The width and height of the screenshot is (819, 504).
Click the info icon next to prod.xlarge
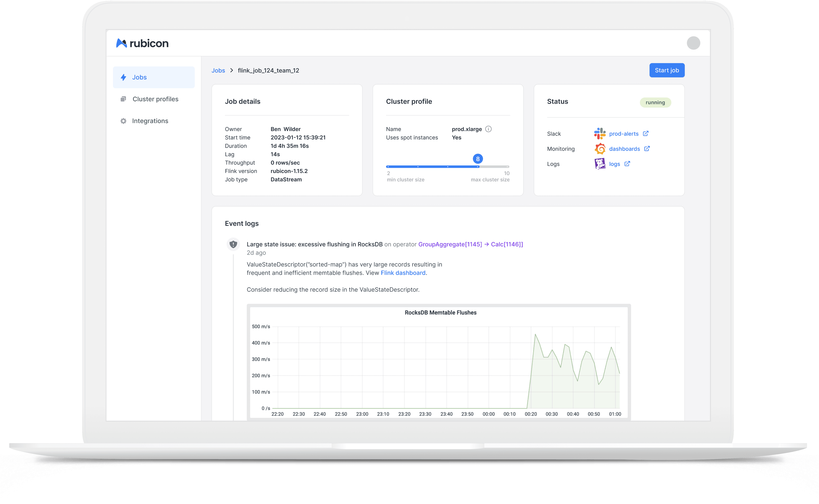coord(489,129)
